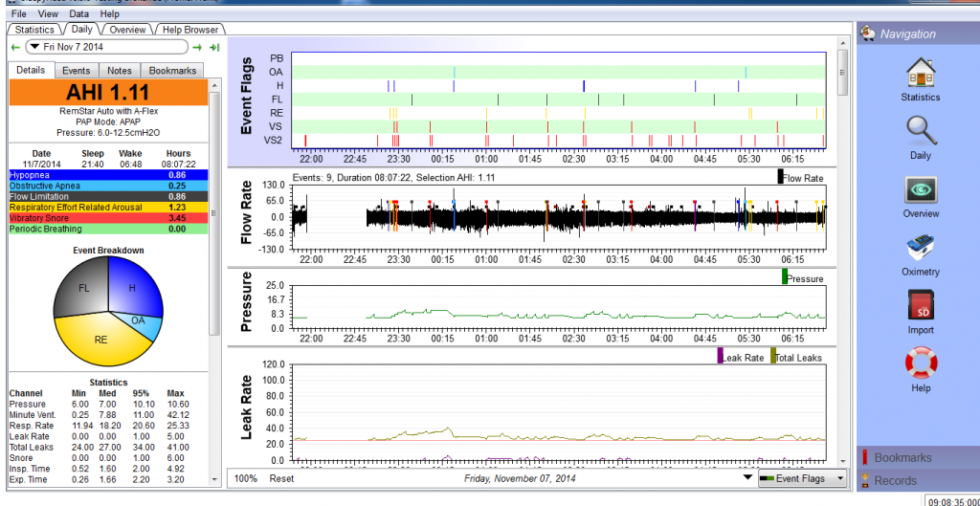The width and height of the screenshot is (980, 506).
Task: Click the black triangle beside Event Flags selector
Action: 748,478
